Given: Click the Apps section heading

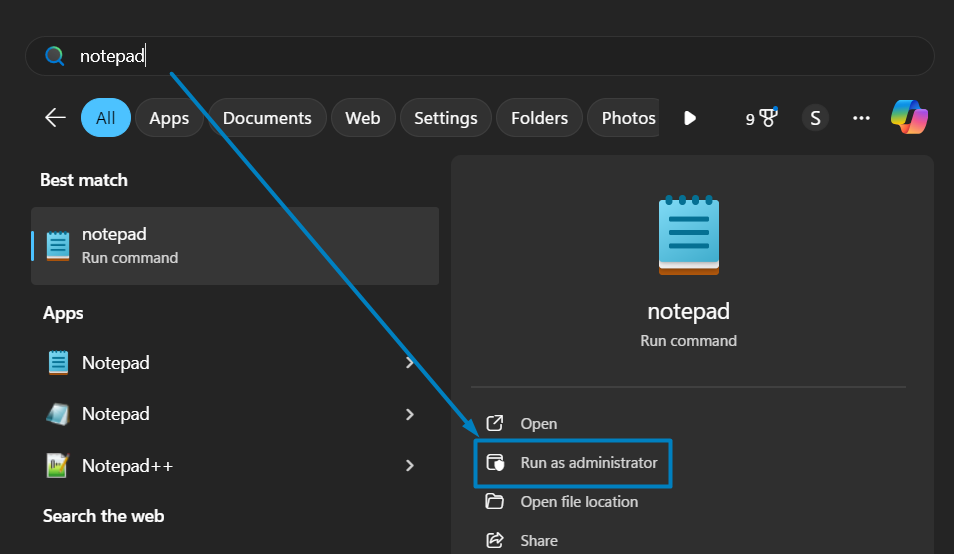Looking at the screenshot, I should (x=63, y=313).
